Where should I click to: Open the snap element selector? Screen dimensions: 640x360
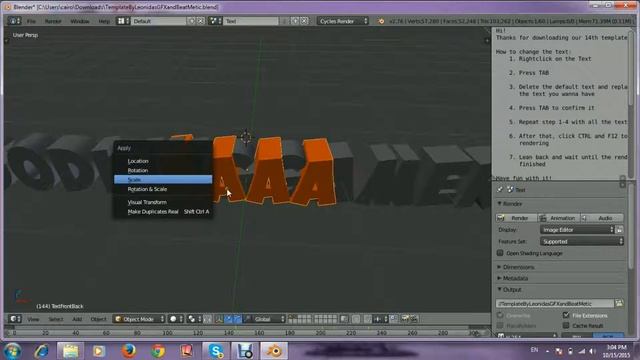(x=380, y=319)
